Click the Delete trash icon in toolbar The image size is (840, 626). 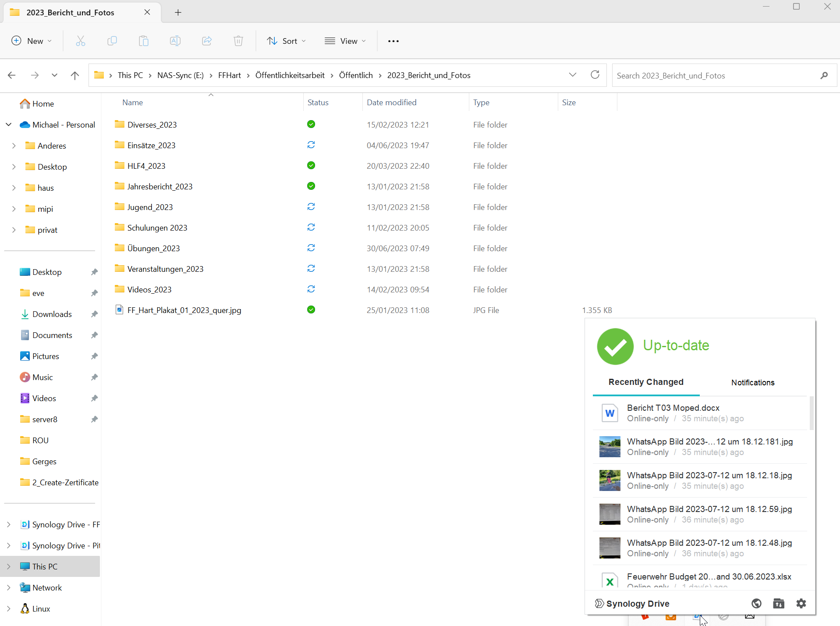click(238, 41)
